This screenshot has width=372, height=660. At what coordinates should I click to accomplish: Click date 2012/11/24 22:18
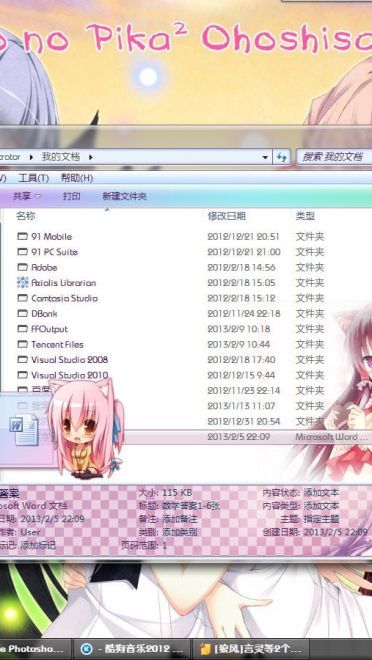point(244,313)
